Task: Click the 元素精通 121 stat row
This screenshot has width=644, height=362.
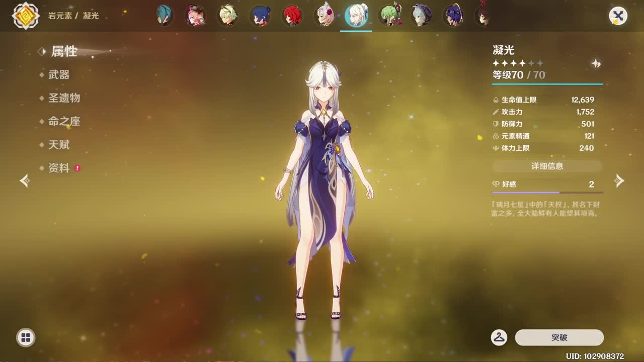Action: pyautogui.click(x=543, y=136)
